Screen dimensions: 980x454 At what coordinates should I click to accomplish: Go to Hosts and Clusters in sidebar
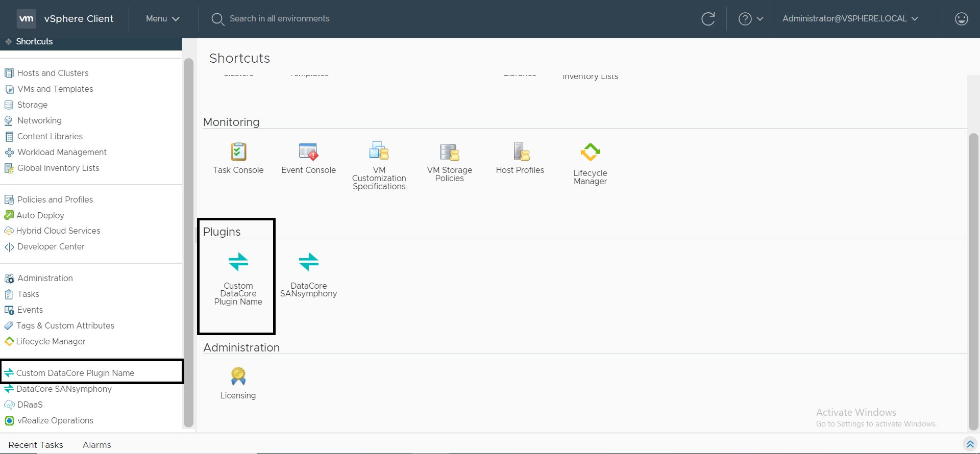(53, 73)
